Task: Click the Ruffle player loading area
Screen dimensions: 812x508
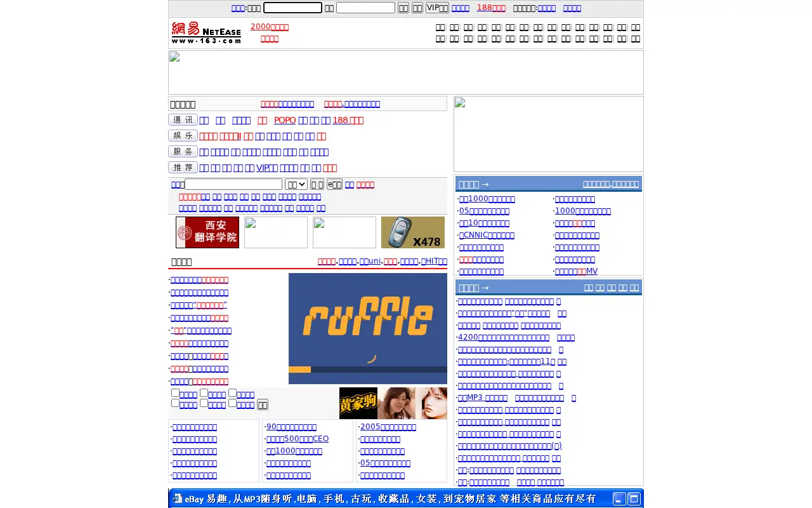Action: [x=368, y=328]
